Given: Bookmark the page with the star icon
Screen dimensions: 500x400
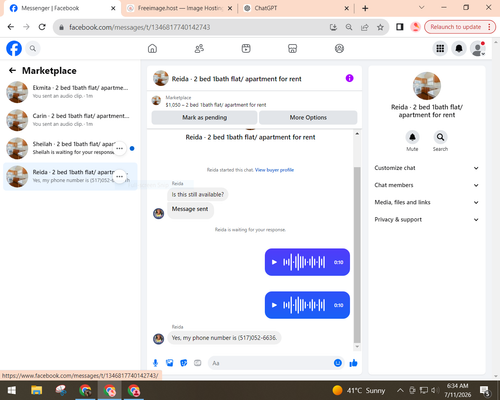Looking at the screenshot, I should click(380, 27).
